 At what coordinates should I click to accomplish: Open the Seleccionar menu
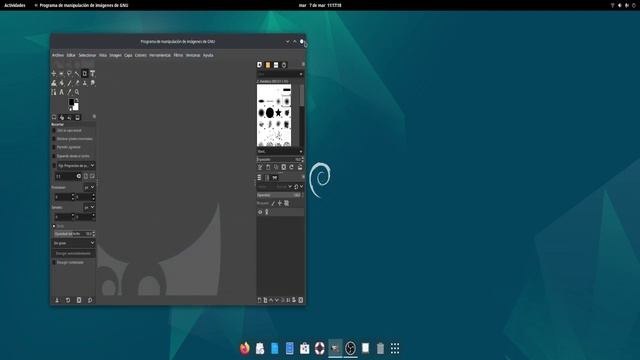87,55
